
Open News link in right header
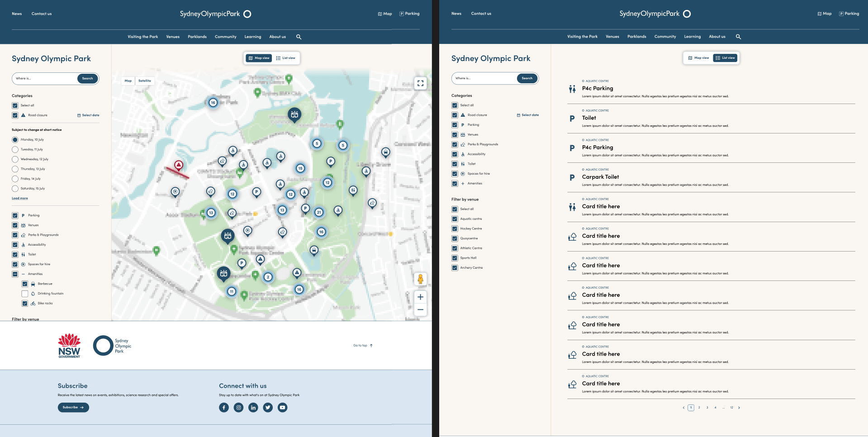456,14
